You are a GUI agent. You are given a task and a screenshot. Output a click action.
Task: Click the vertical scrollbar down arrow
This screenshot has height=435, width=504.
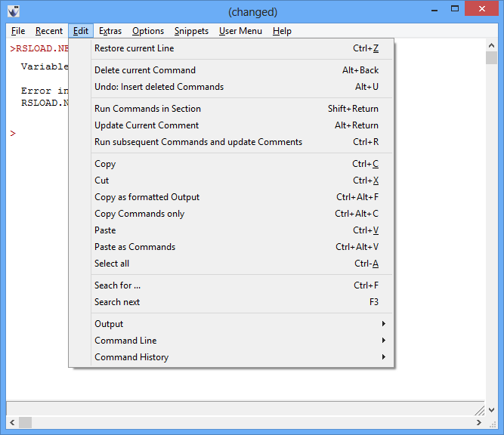[x=491, y=409]
